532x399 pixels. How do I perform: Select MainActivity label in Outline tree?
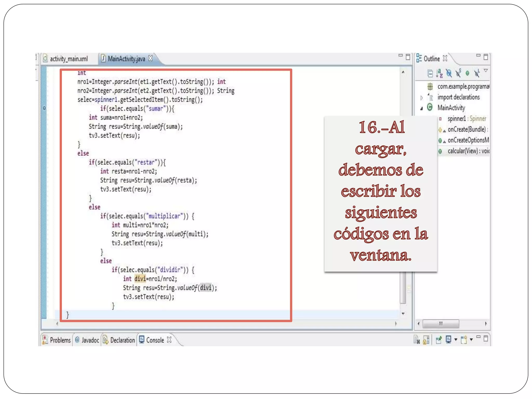[x=451, y=108]
